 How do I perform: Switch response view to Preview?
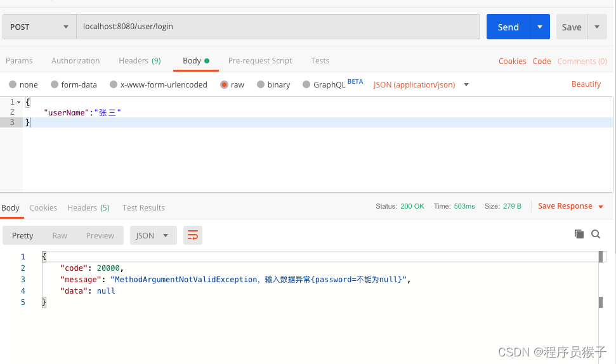pyautogui.click(x=100, y=236)
